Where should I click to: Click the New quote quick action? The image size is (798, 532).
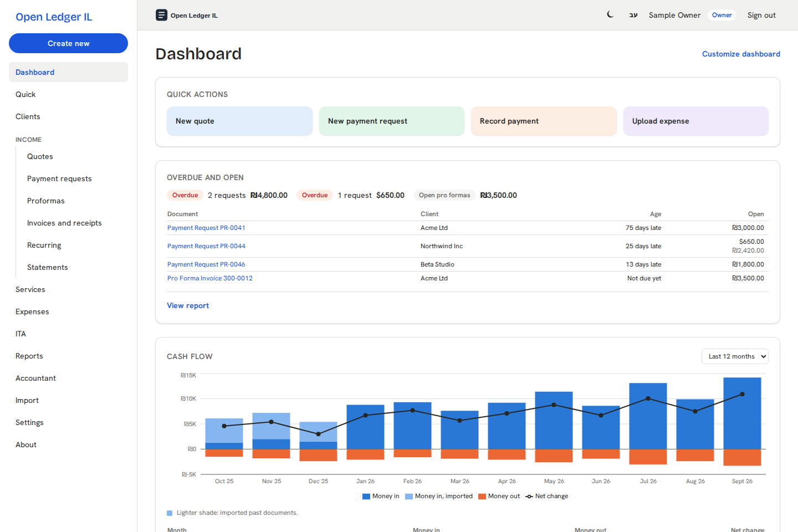(x=239, y=121)
